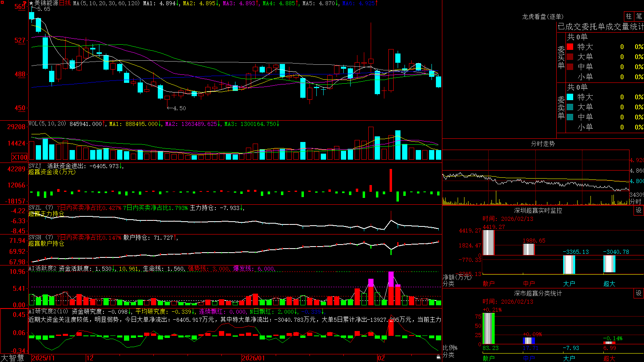Click the red 特大 swatch under 委买单
Image resolution: width=644 pixels, height=362 pixels.
point(570,47)
